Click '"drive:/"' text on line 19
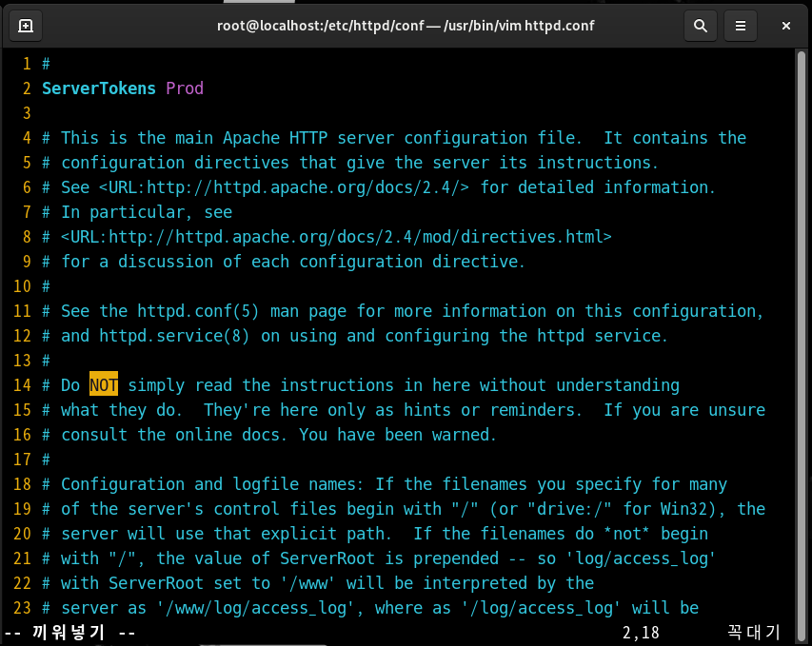812x646 pixels. pyautogui.click(x=569, y=509)
